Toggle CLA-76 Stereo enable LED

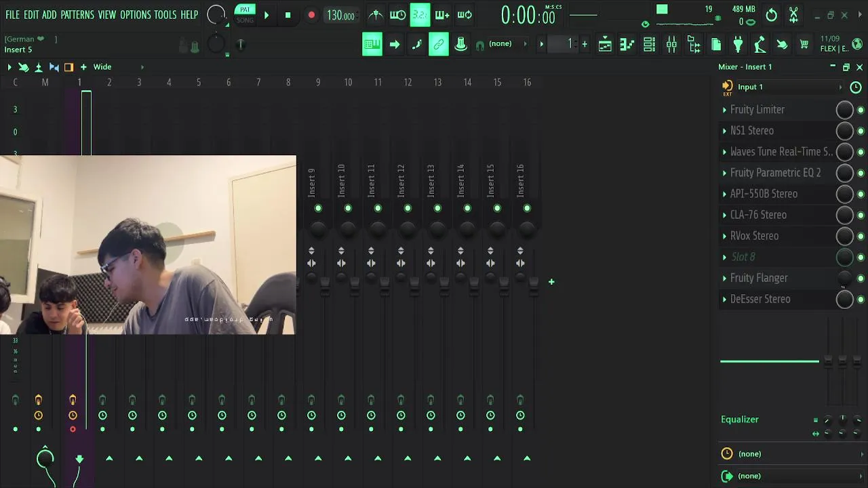pos(861,215)
